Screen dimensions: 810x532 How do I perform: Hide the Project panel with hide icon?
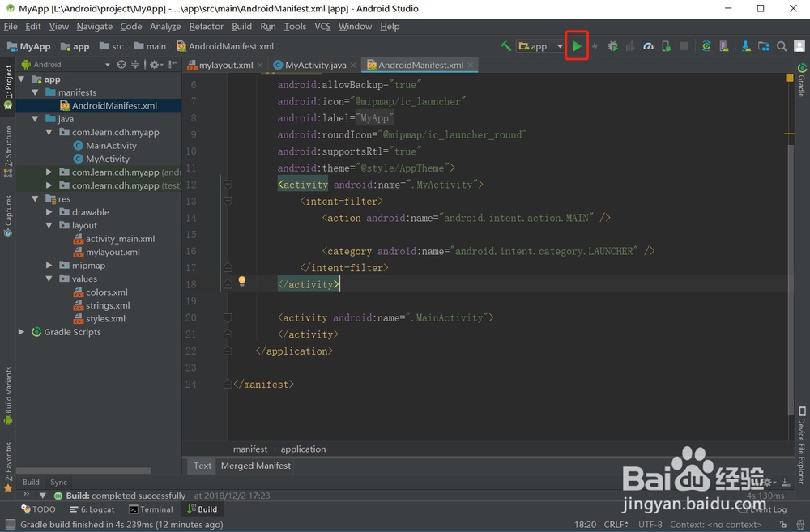click(173, 64)
